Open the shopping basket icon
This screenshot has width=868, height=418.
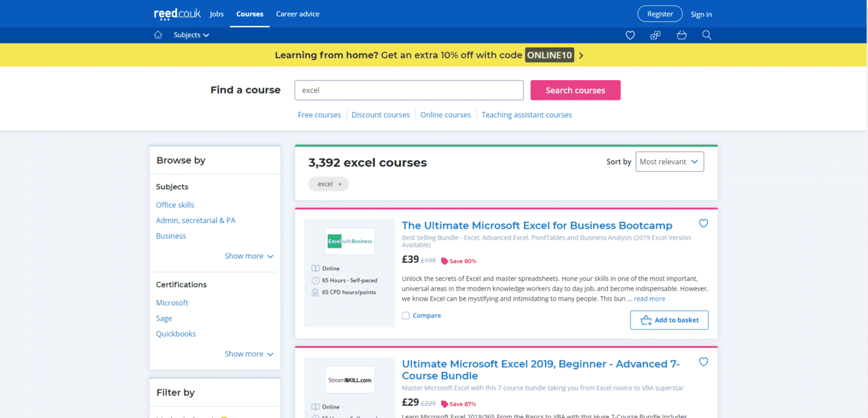(x=681, y=35)
